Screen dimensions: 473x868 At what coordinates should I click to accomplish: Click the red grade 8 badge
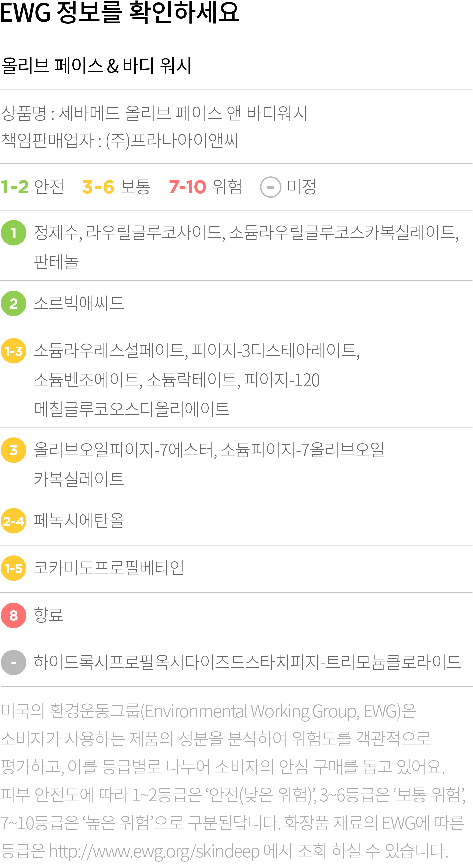pyautogui.click(x=13, y=615)
